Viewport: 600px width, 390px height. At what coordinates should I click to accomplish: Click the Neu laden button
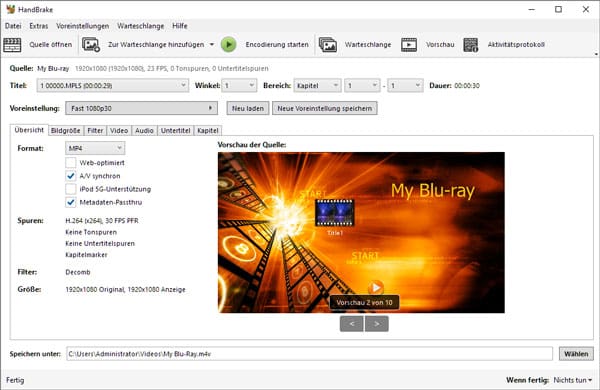pyautogui.click(x=248, y=108)
